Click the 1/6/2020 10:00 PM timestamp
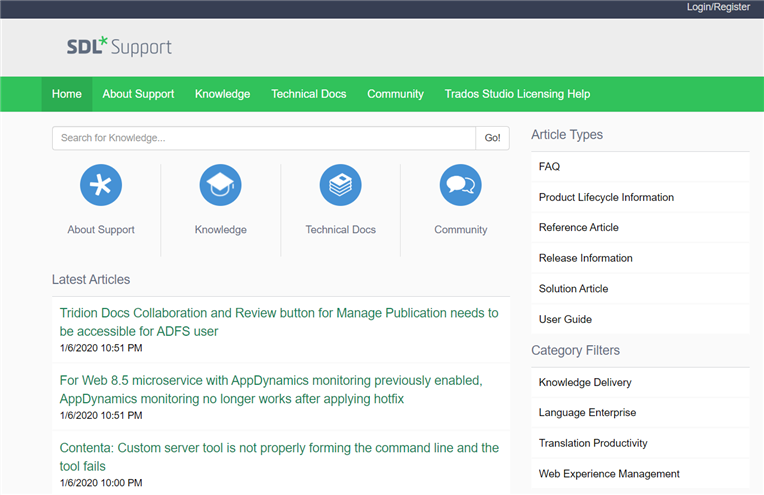The width and height of the screenshot is (764, 495). pos(101,483)
